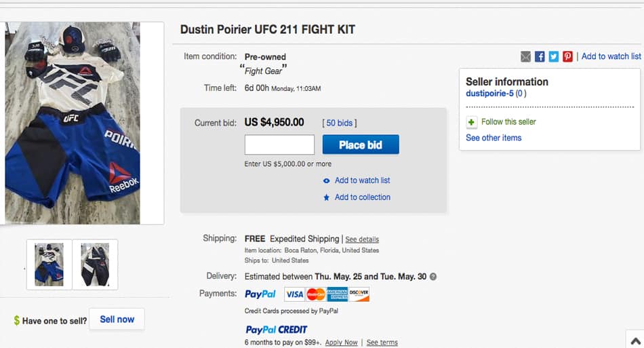Click the star icon beside add to collection

tap(327, 197)
